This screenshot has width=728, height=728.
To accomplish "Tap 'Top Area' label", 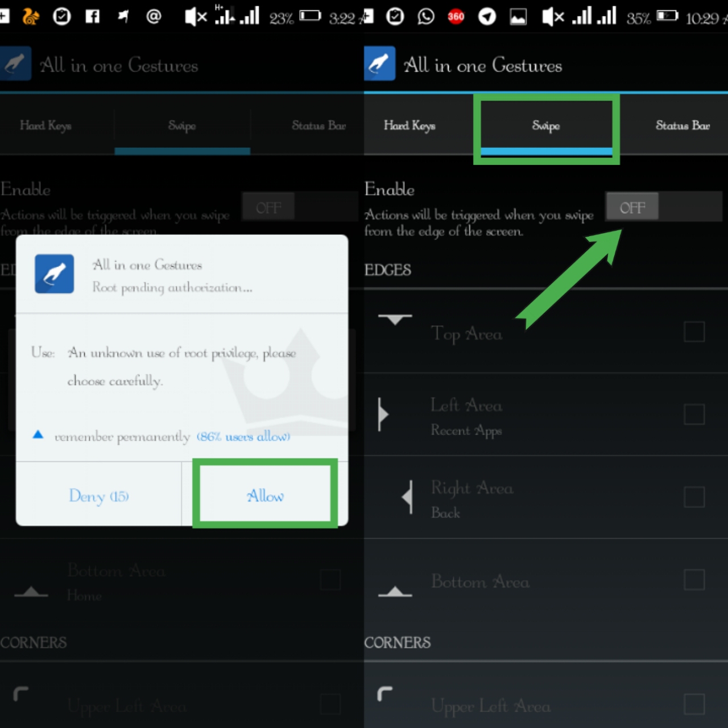I will pyautogui.click(x=466, y=334).
